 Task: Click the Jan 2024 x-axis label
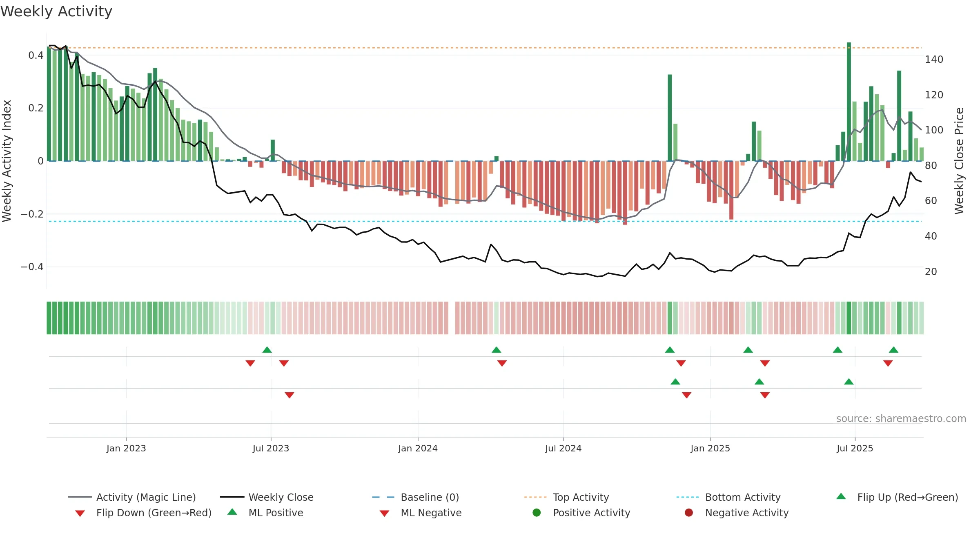(418, 448)
